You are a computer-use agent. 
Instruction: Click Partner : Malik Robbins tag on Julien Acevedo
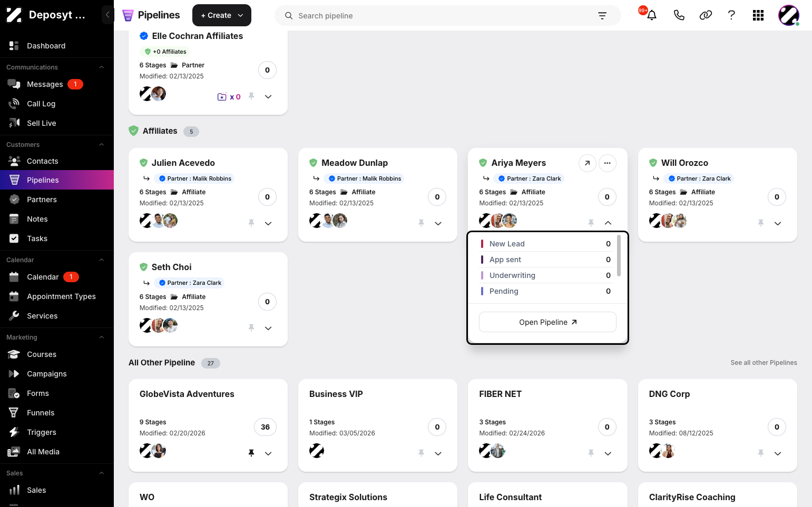195,178
